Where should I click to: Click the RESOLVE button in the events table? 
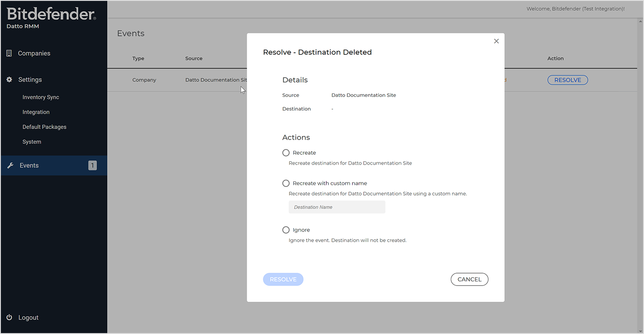coord(568,80)
